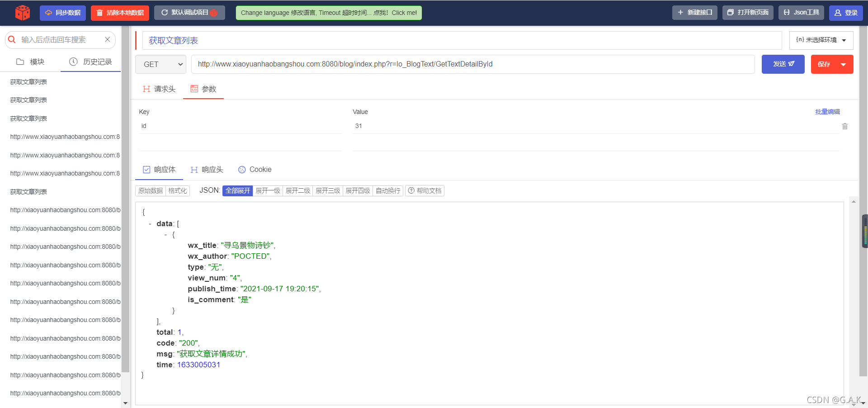Screen dimensions: 868x408
Task: Click the search magnifier icon
Action: (12, 40)
